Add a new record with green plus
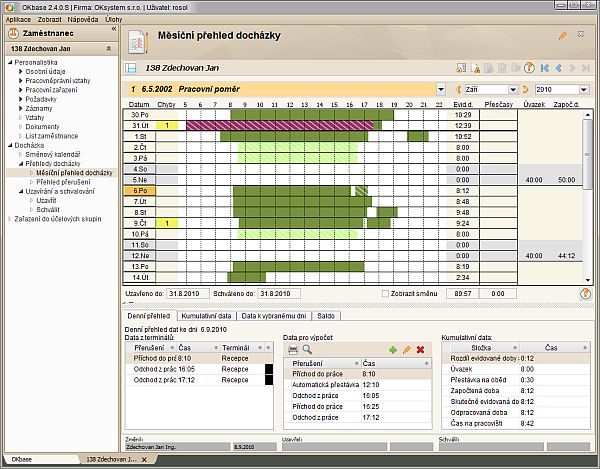600x469 pixels. (x=393, y=350)
